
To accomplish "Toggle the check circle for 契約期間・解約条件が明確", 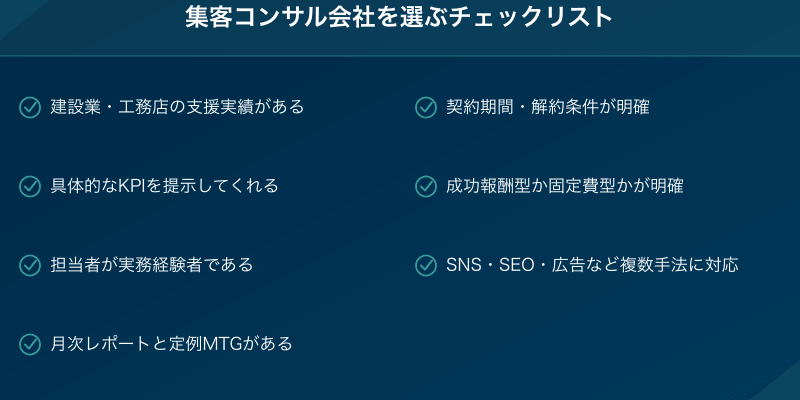I will (x=426, y=106).
